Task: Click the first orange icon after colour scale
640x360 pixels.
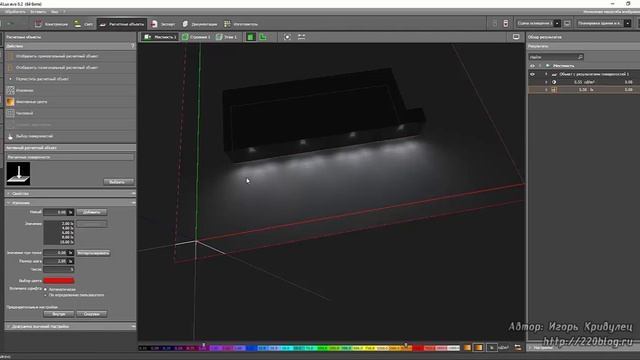Action: pyautogui.click(x=467, y=348)
